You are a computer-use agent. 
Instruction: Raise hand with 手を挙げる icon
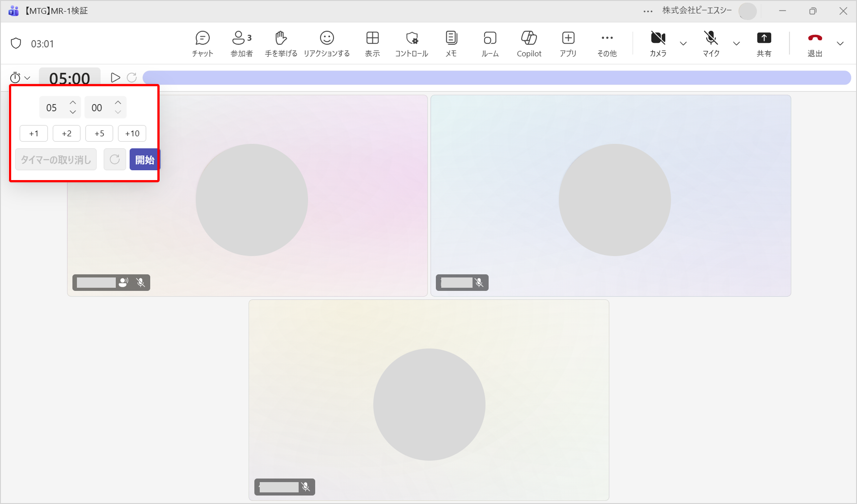pos(281,43)
